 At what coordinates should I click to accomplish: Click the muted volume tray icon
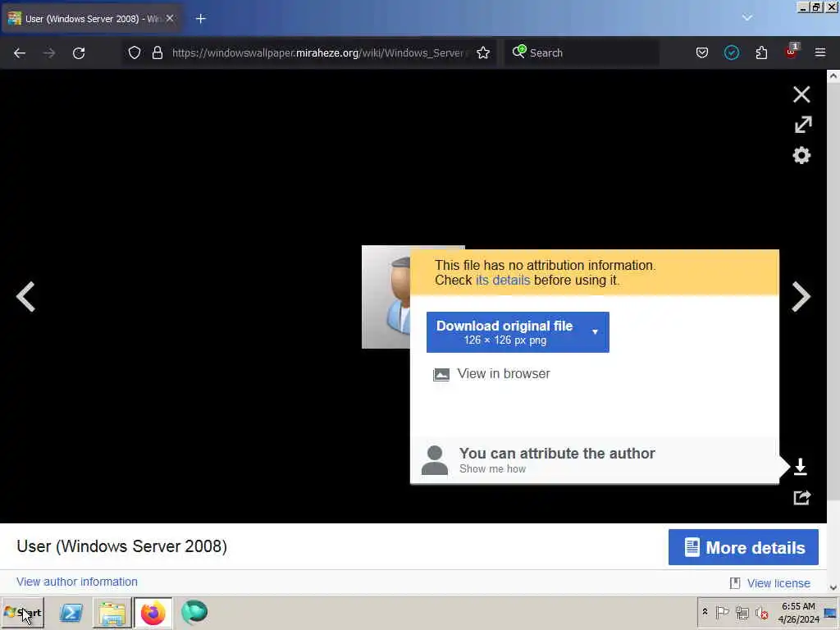pos(762,612)
